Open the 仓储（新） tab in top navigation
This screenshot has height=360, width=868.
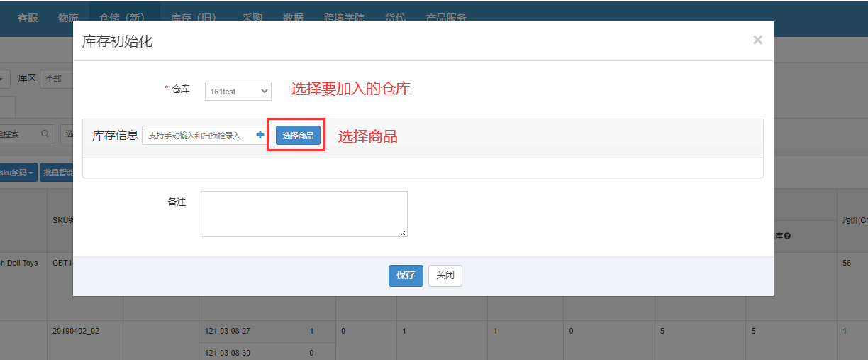tap(124, 18)
